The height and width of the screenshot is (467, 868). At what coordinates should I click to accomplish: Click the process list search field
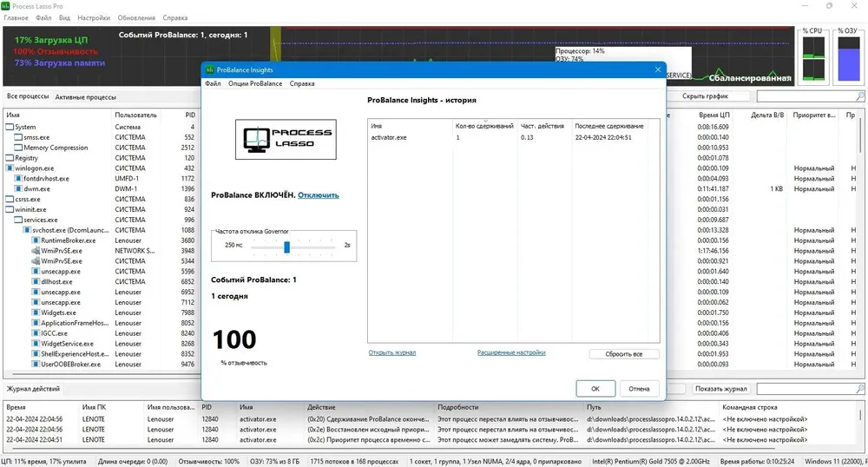pos(806,96)
